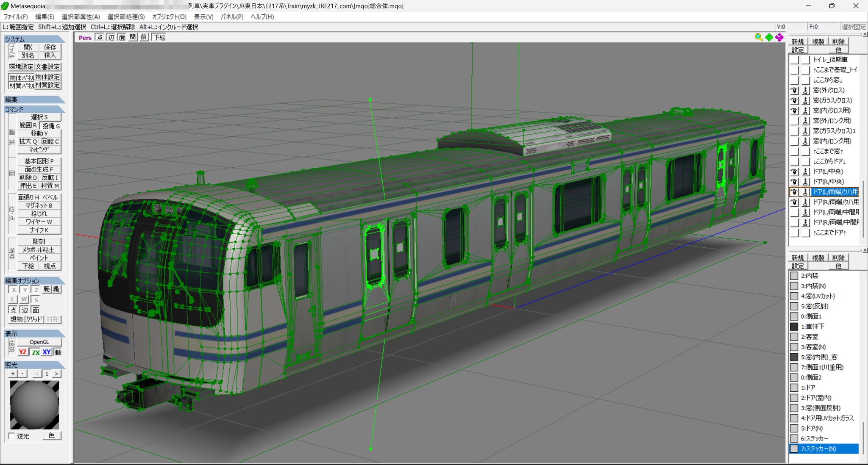
Task: Select the blue XY view button
Action: (x=47, y=352)
